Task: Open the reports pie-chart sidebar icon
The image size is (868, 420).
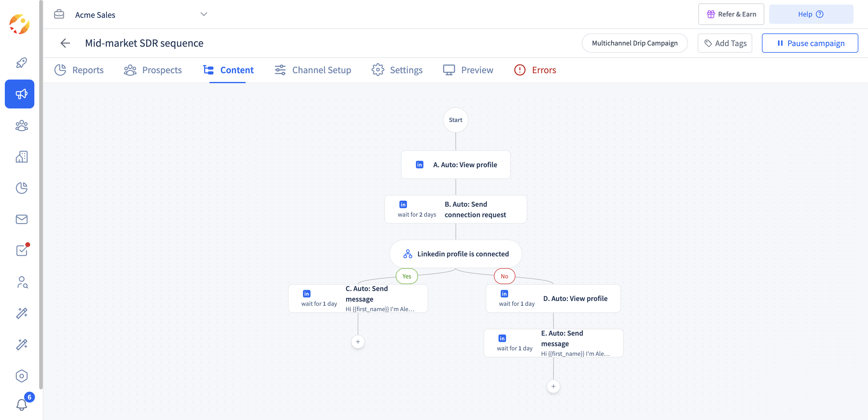Action: [22, 188]
